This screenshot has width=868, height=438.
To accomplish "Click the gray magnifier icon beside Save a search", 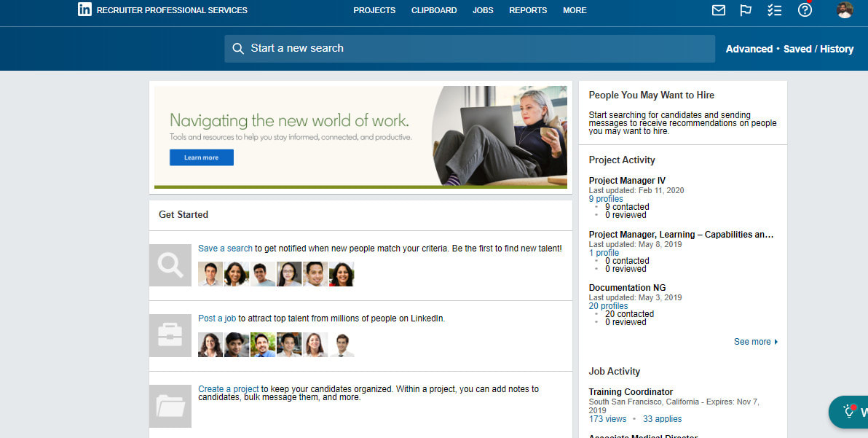I will 170,265.
